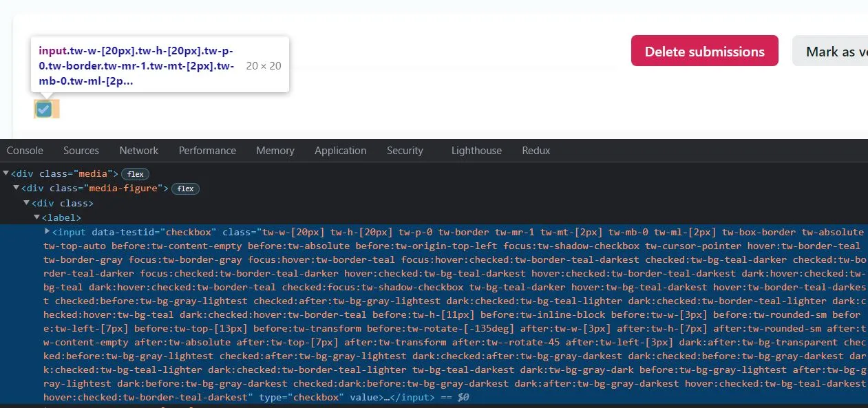The width and height of the screenshot is (868, 408).
Task: Collapse the label element in the tree
Action: 36,217
